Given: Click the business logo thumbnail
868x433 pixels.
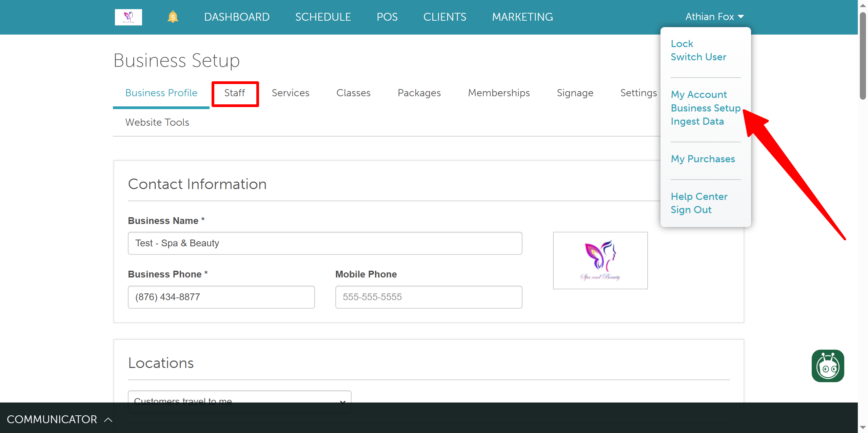Looking at the screenshot, I should pyautogui.click(x=600, y=260).
